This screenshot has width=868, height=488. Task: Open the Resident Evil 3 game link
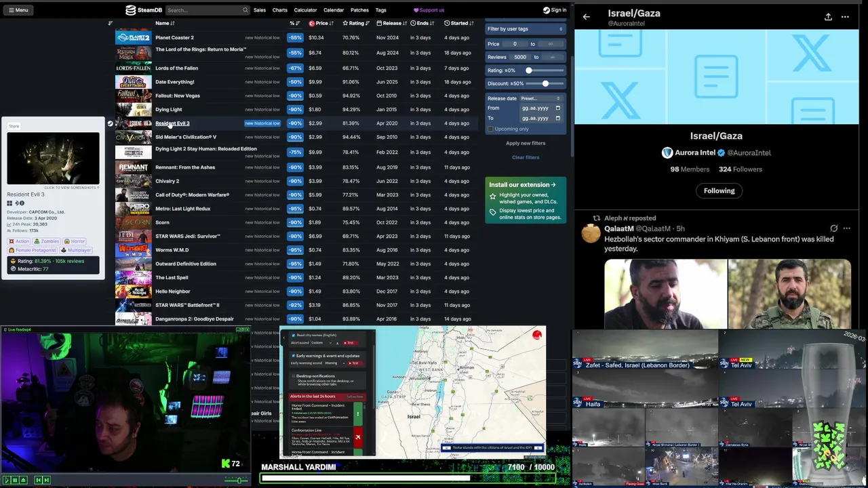[172, 123]
